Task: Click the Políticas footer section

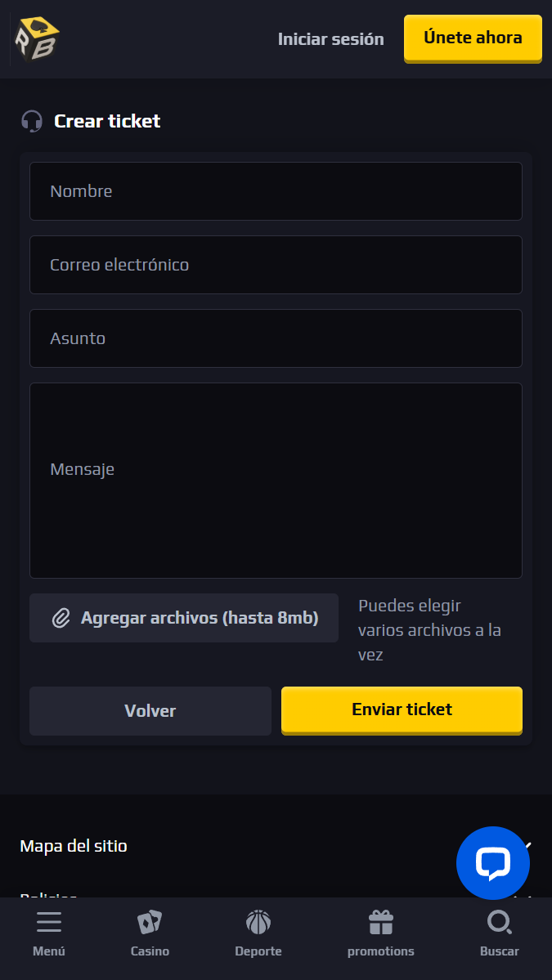Action: (49, 893)
